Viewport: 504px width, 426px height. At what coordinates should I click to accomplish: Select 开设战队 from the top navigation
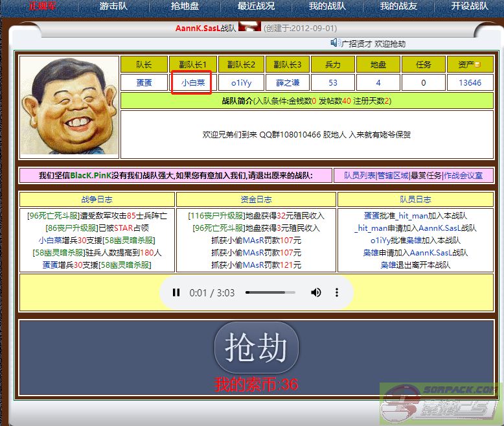tap(470, 6)
